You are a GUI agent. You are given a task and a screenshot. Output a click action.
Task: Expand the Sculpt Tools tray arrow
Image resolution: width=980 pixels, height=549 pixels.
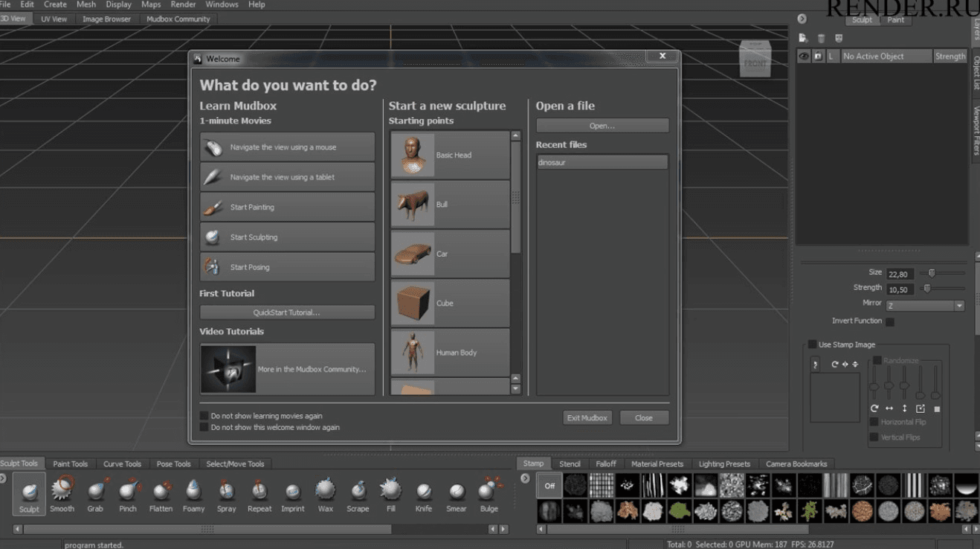coord(3,478)
